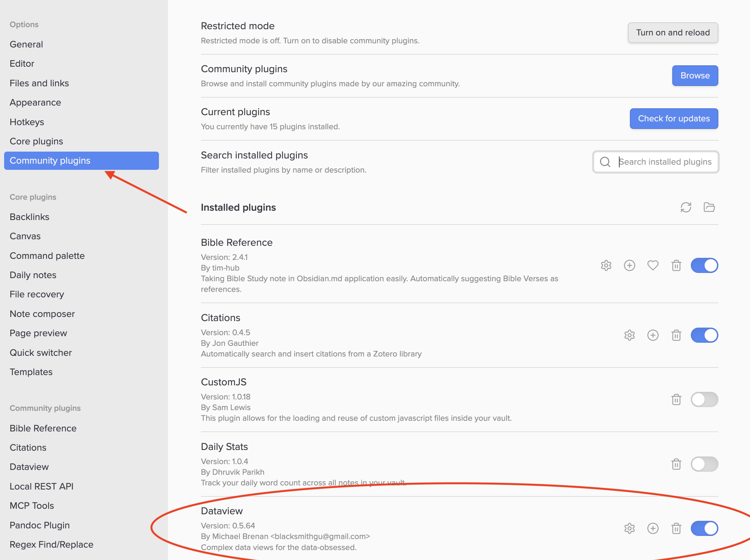The height and width of the screenshot is (560, 750).
Task: Click Turn on and reload button
Action: [673, 33]
